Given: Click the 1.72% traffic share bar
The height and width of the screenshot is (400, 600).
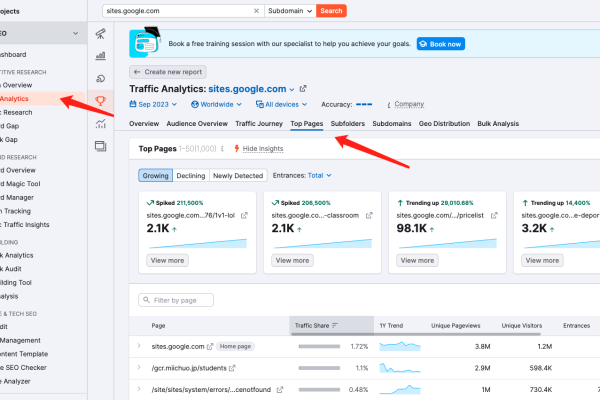Looking at the screenshot, I should click(x=319, y=346).
